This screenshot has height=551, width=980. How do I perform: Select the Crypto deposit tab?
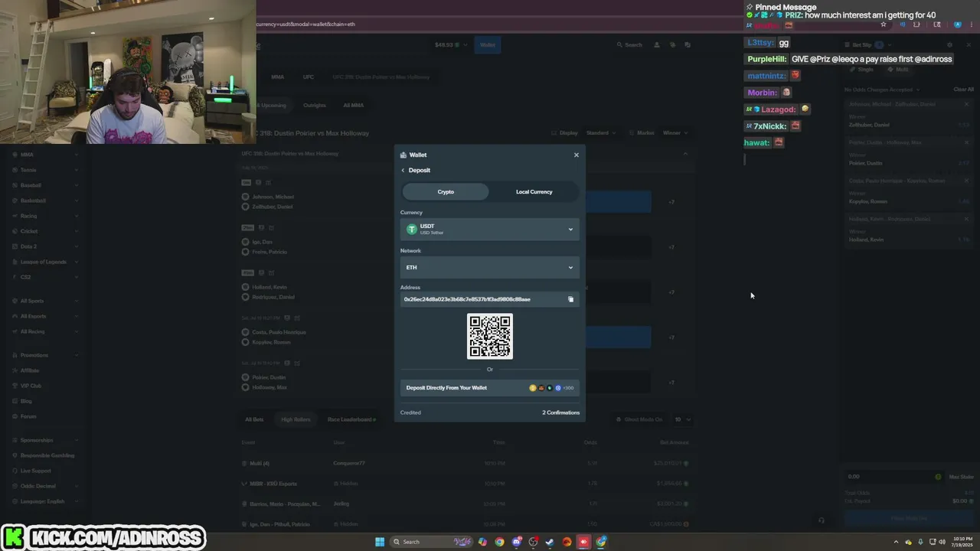pyautogui.click(x=446, y=191)
